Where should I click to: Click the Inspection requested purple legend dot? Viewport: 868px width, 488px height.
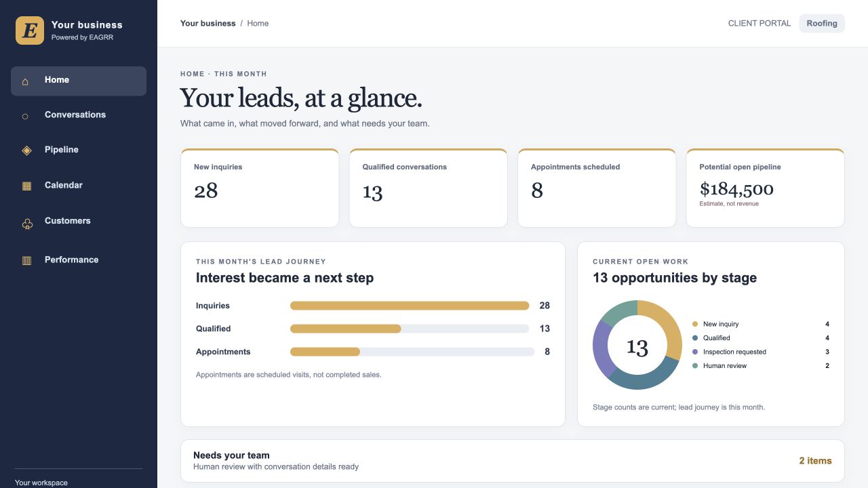click(x=695, y=352)
